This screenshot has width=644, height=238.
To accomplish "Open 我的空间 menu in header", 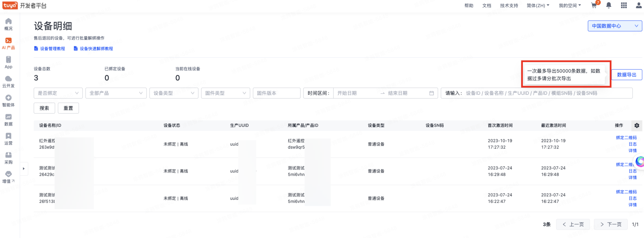I will (570, 5).
